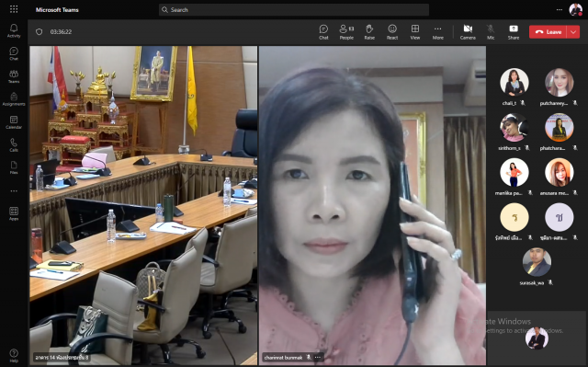The image size is (588, 367).
Task: Show the People participants list
Action: coord(346,32)
